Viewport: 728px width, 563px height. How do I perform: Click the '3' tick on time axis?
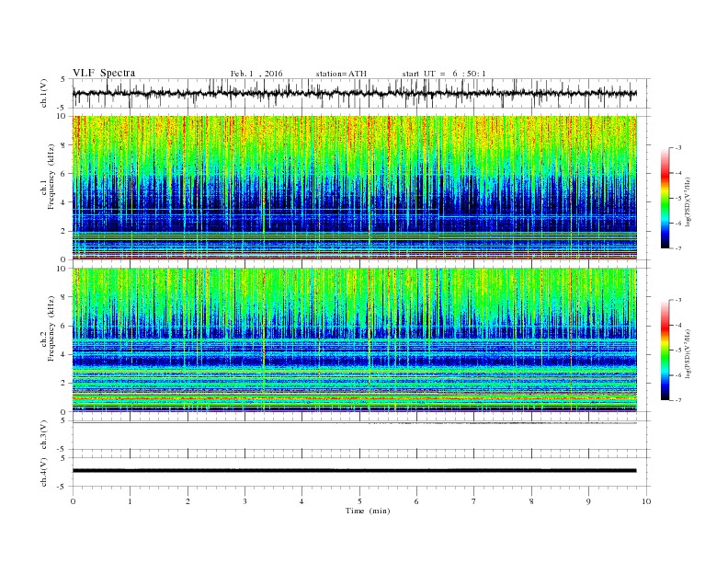[245, 501]
